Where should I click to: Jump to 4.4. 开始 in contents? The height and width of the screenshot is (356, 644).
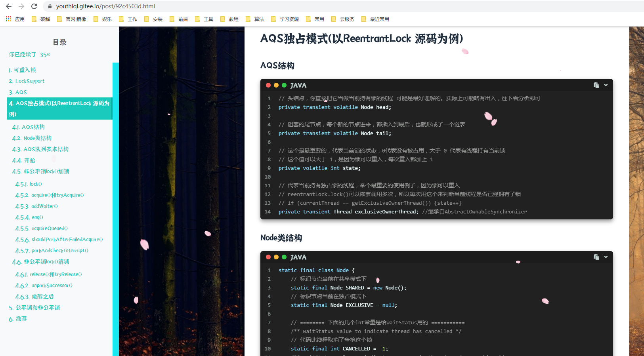pyautogui.click(x=23, y=160)
